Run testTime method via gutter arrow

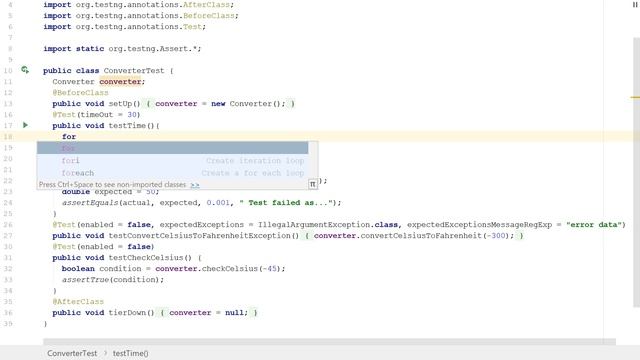(x=25, y=125)
